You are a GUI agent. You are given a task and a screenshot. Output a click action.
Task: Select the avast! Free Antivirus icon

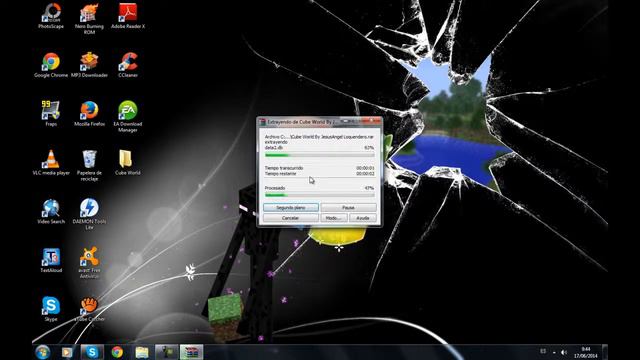pos(89,263)
